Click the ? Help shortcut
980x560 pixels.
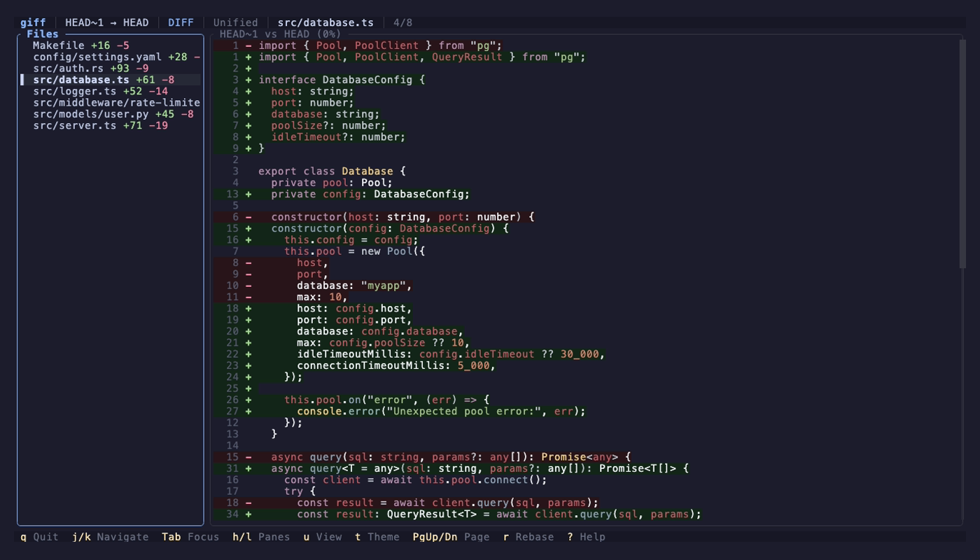click(x=587, y=537)
